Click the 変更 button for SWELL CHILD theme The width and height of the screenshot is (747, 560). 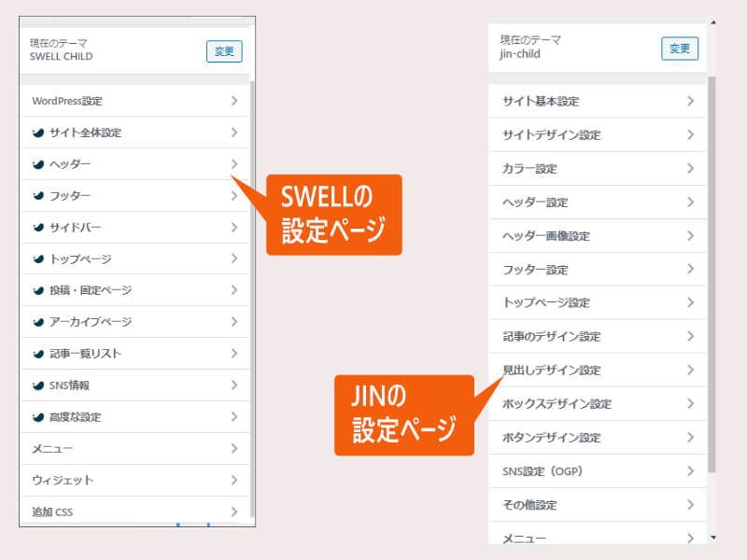(224, 51)
